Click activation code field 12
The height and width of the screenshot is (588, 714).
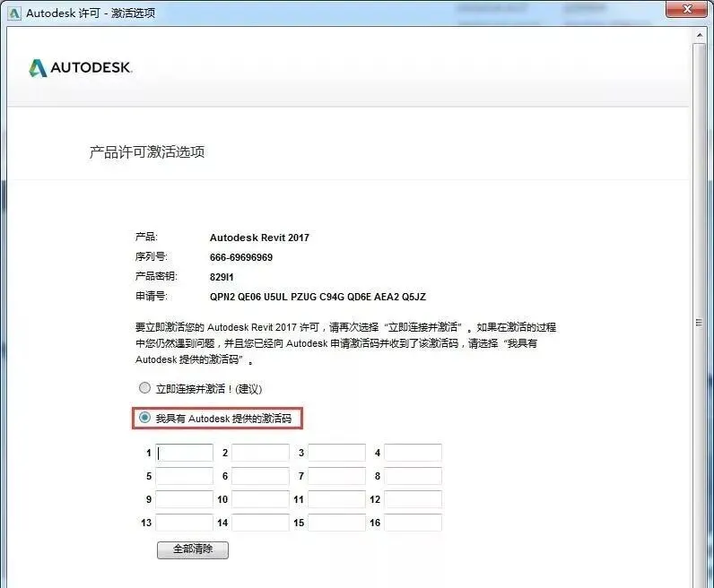[x=413, y=499]
